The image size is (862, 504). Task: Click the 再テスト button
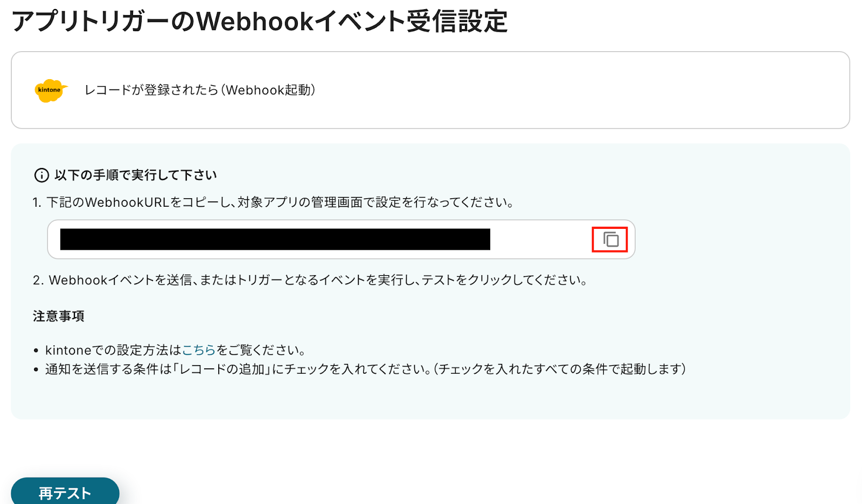pyautogui.click(x=65, y=491)
